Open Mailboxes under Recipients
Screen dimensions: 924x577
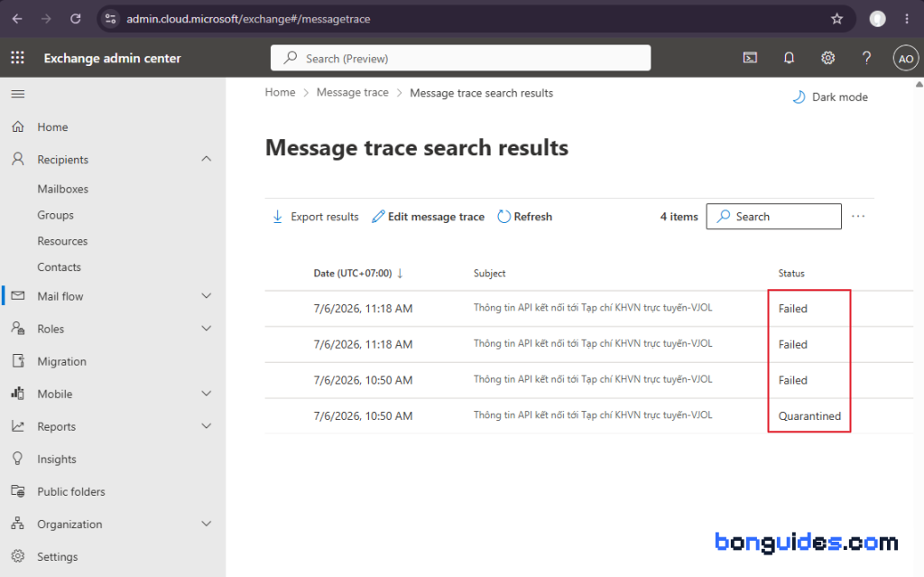pyautogui.click(x=63, y=189)
